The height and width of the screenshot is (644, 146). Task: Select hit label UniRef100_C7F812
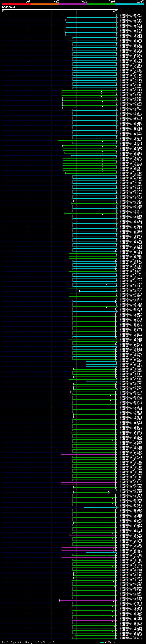pyautogui.click(x=131, y=276)
